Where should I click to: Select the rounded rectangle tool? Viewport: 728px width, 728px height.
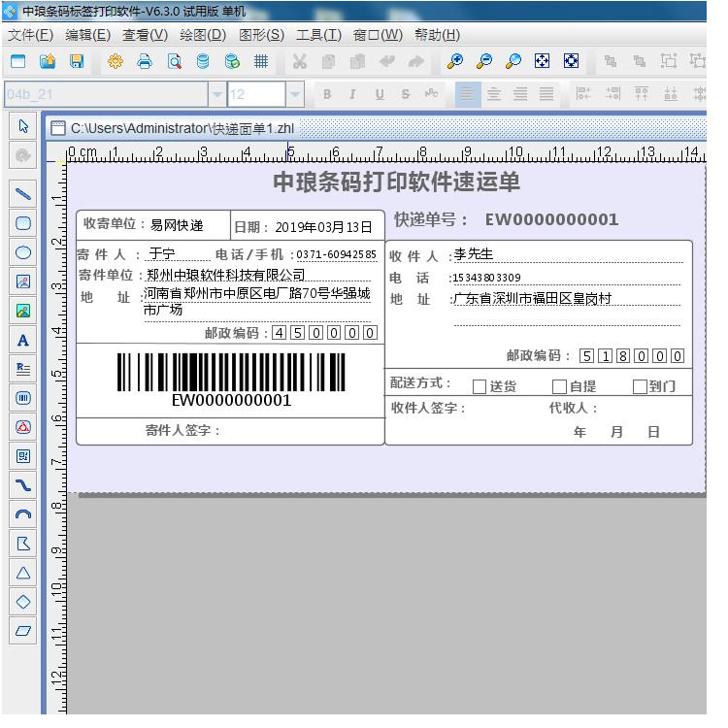[x=23, y=223]
